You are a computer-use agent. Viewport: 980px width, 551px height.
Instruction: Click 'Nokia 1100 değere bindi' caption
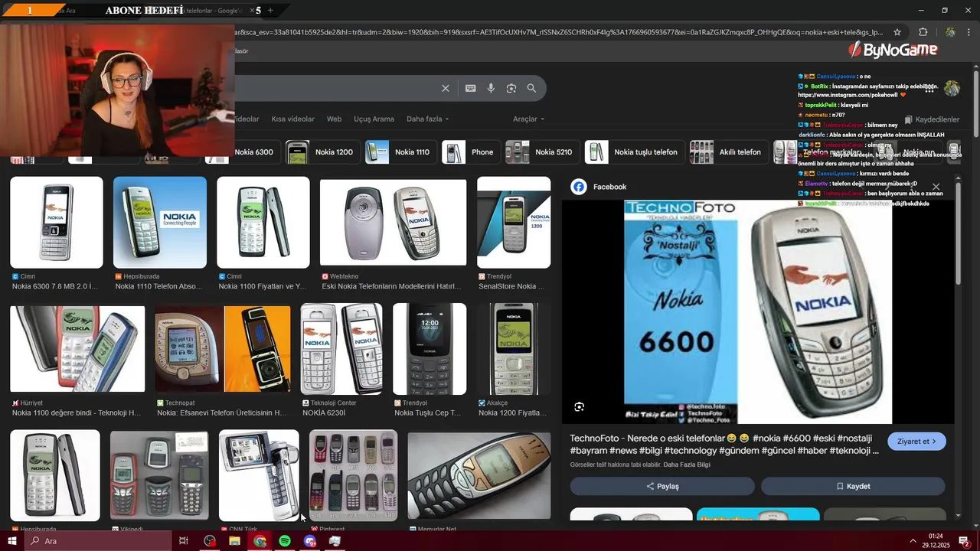[x=77, y=412]
